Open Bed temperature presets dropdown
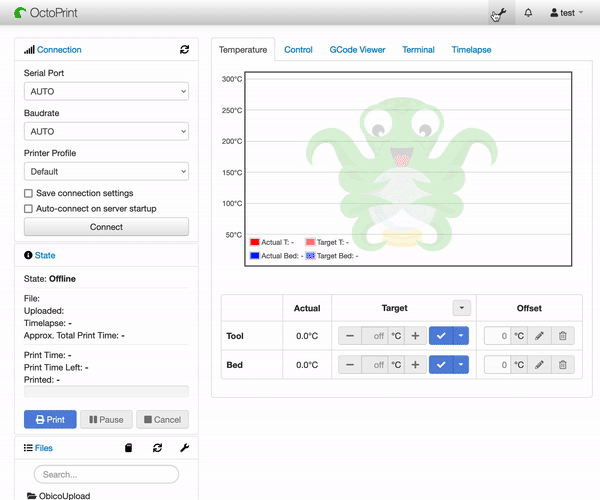The image size is (600, 500). point(461,365)
